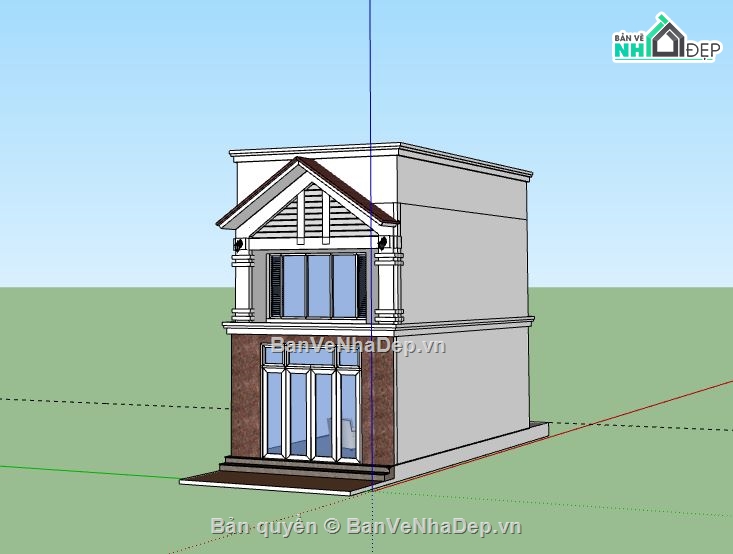Pick the right wall lamp under the gable
733x554 pixels.
pos(384,243)
